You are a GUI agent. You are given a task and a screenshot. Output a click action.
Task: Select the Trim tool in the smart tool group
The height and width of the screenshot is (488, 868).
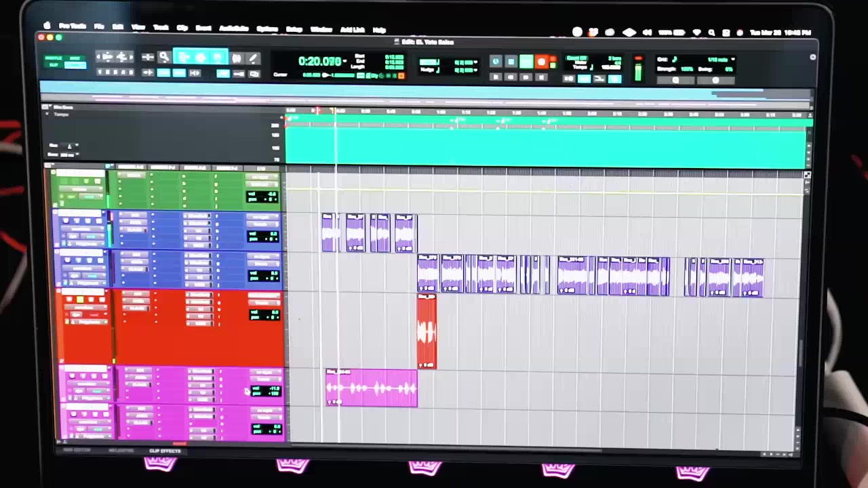[x=184, y=58]
